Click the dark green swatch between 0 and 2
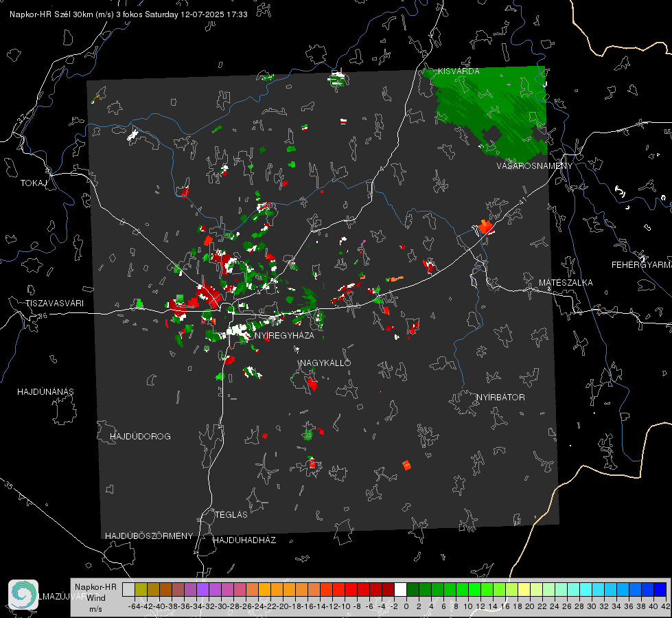The height and width of the screenshot is (618, 672). tap(413, 590)
